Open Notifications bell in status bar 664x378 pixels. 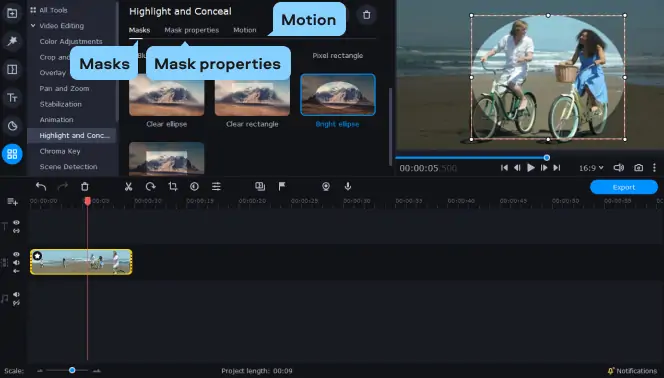tap(632, 371)
